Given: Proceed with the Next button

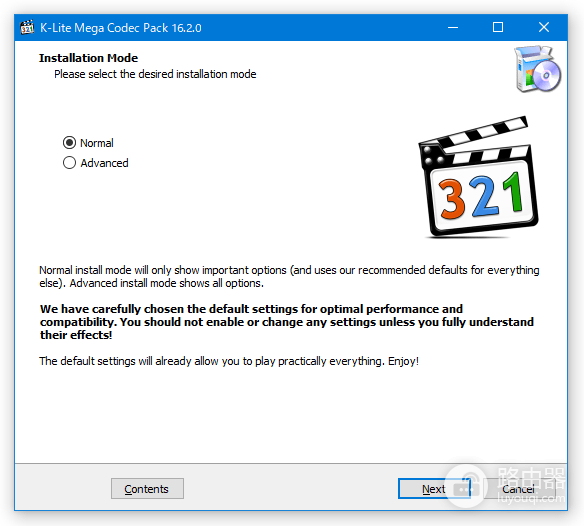Looking at the screenshot, I should [434, 488].
